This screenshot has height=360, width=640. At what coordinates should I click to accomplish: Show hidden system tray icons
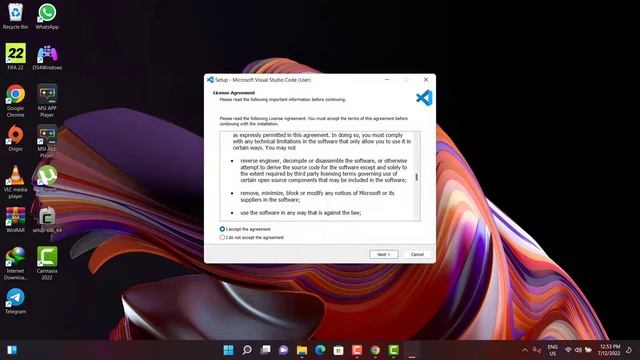point(525,350)
